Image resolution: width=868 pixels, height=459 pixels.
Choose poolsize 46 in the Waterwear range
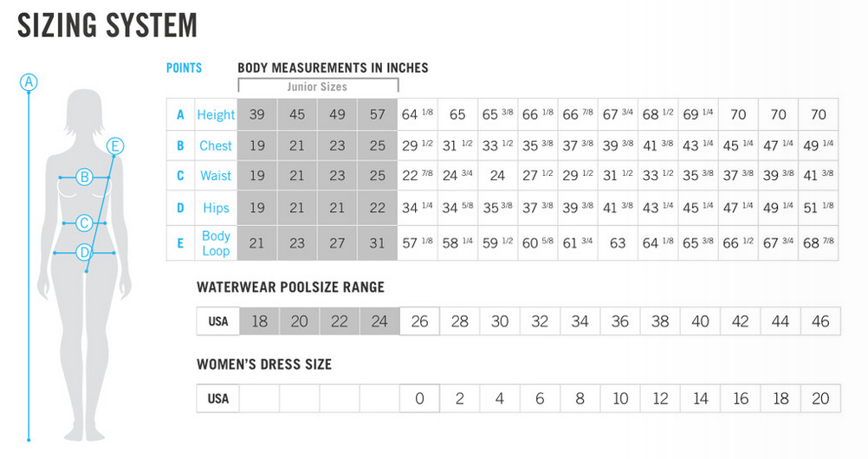click(819, 321)
